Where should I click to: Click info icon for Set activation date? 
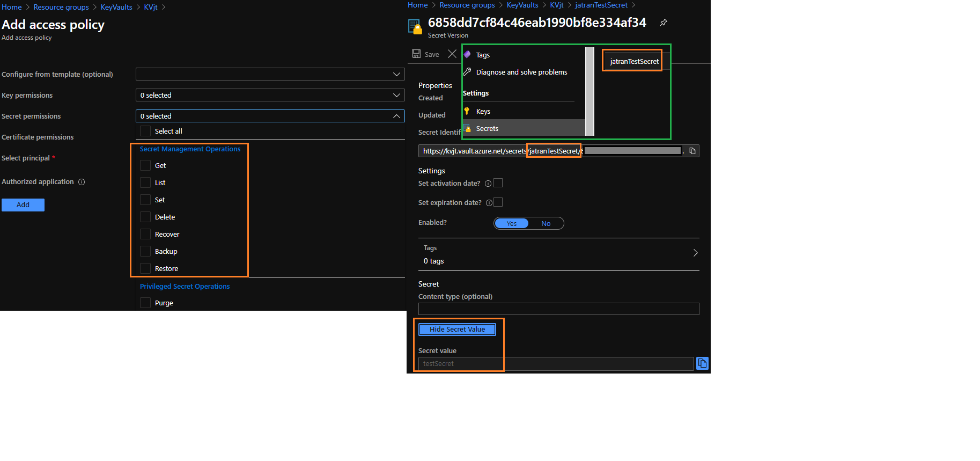coord(488,184)
